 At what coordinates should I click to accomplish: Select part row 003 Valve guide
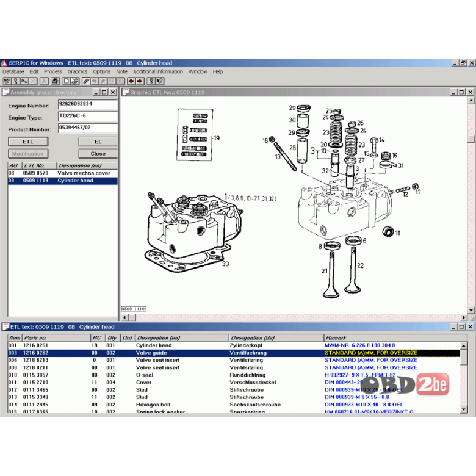[x=234, y=353]
